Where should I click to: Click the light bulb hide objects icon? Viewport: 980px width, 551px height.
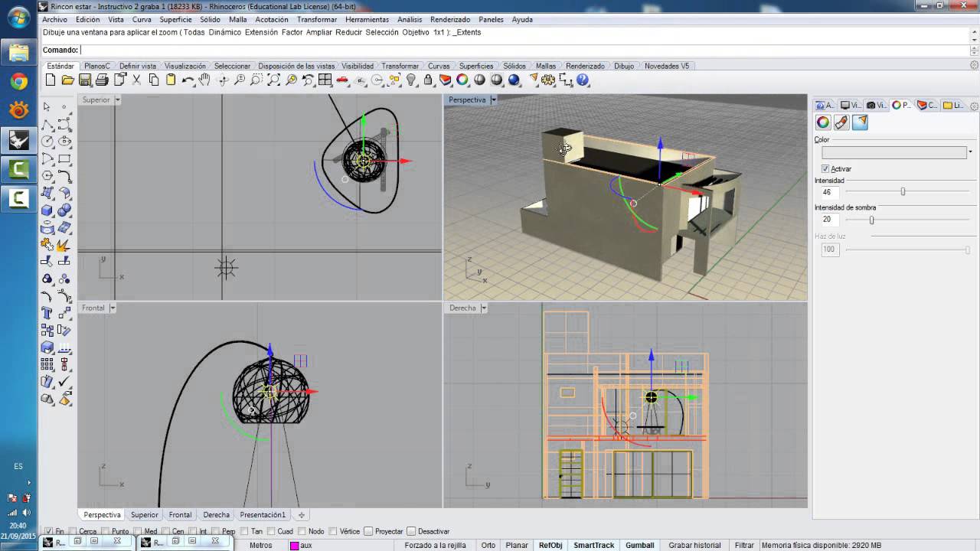[x=411, y=80]
